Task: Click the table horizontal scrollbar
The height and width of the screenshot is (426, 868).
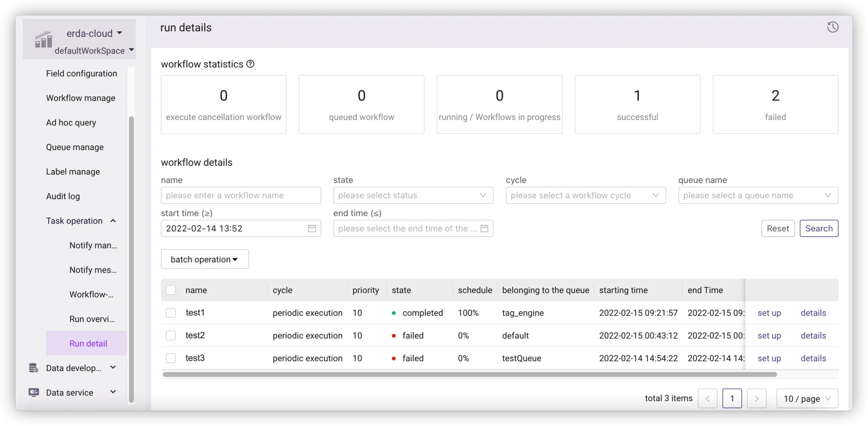Action: (469, 374)
